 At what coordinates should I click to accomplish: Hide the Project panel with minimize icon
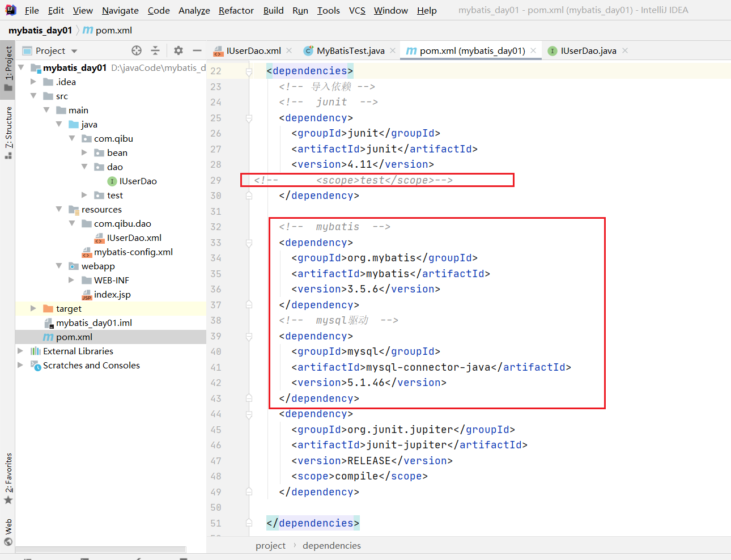(x=197, y=50)
